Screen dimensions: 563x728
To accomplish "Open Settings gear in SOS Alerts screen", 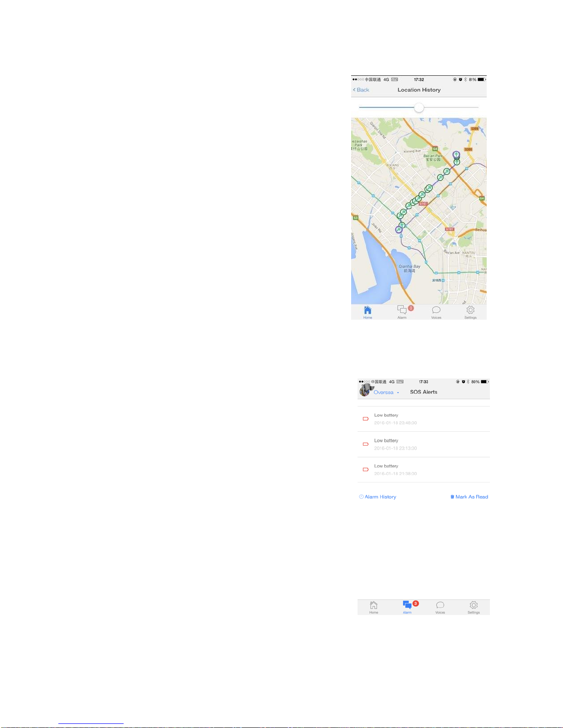I will [474, 607].
